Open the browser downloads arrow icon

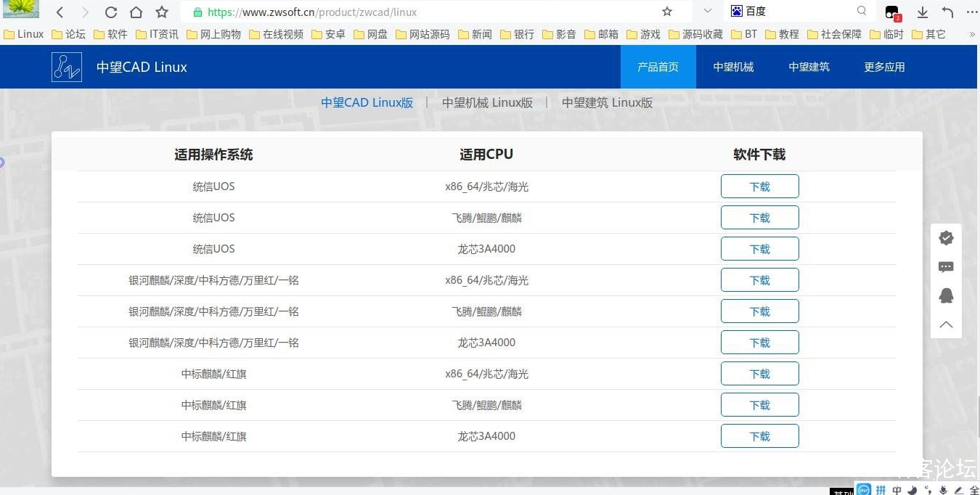pyautogui.click(x=923, y=12)
